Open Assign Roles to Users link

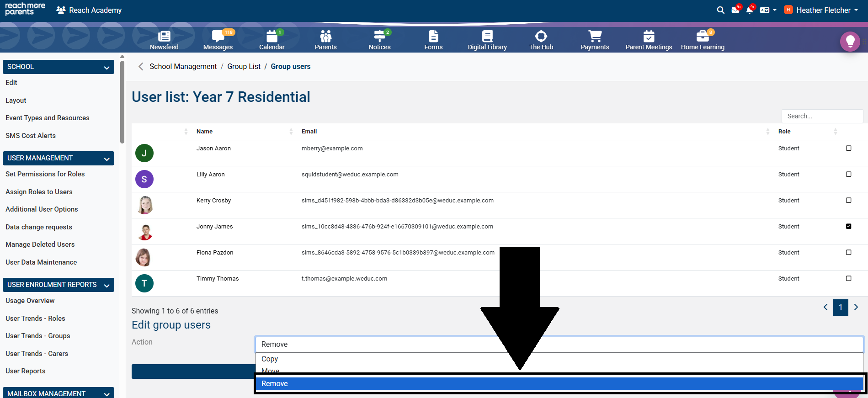[x=39, y=192]
